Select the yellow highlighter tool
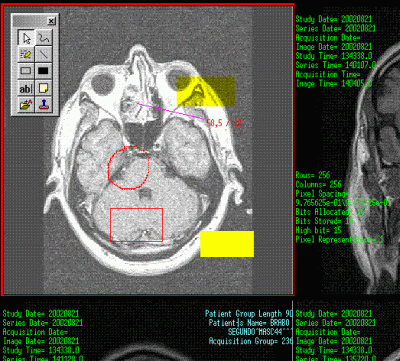 (26, 54)
